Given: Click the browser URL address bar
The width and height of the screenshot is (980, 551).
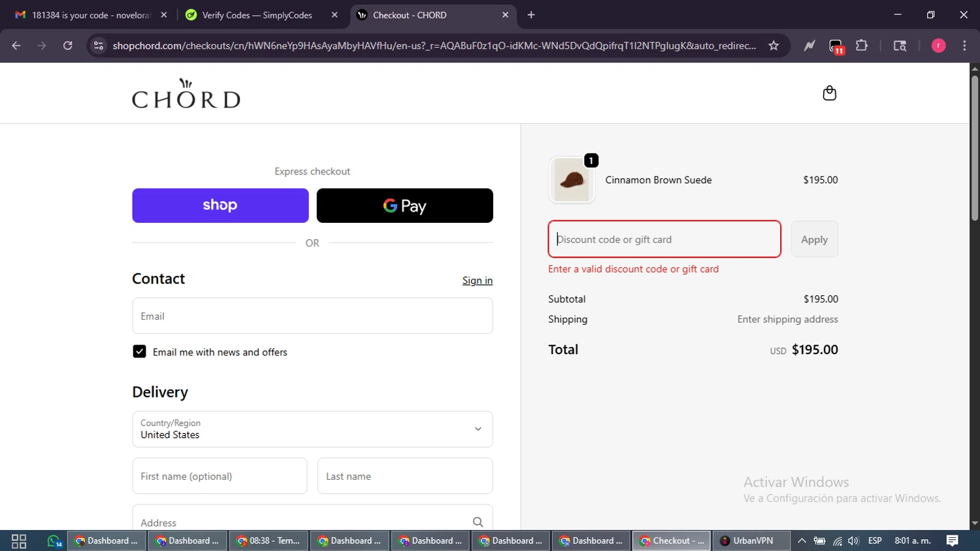Looking at the screenshot, I should pos(434,46).
